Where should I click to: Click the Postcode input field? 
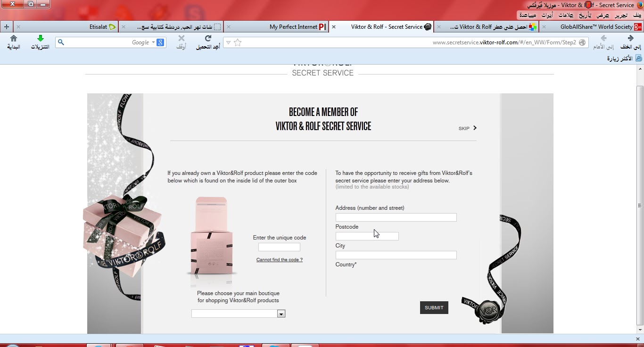(367, 236)
